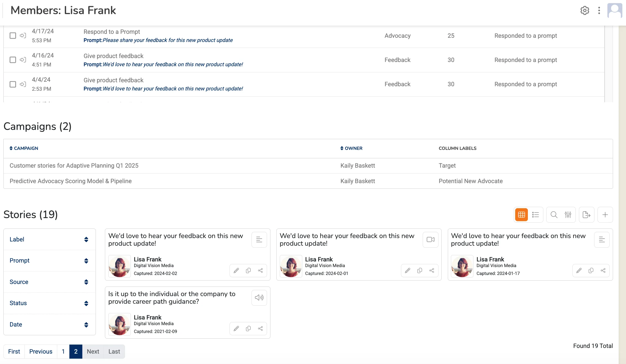Screen dimensions: 626x364
Task: Expand the Source filter
Action: (50, 282)
